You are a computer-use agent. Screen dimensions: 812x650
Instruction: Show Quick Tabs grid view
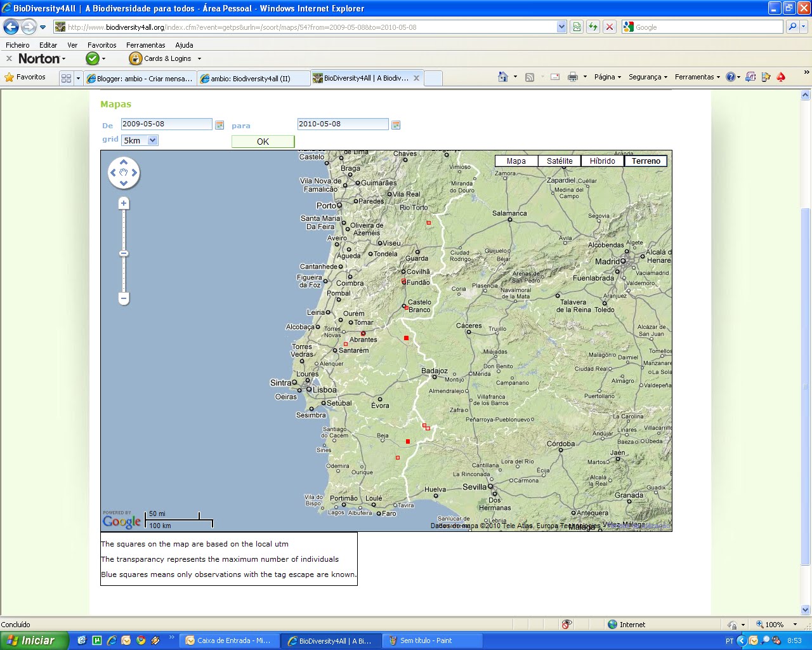[66, 78]
